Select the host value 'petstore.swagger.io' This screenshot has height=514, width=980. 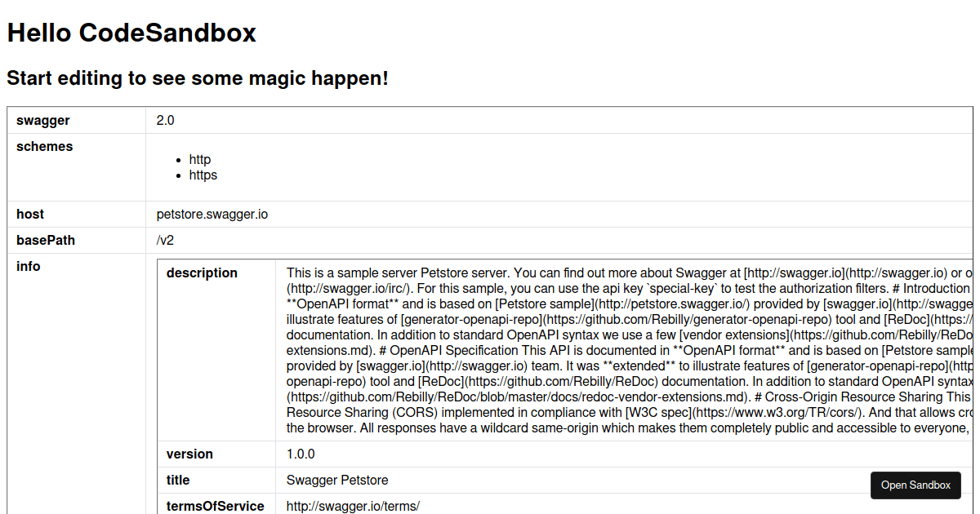click(212, 215)
